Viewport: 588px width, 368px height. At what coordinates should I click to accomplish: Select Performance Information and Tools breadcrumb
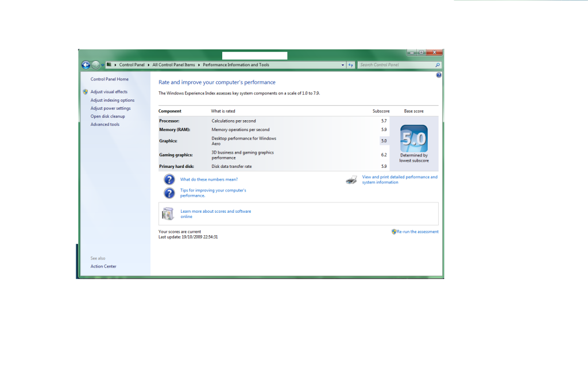236,65
